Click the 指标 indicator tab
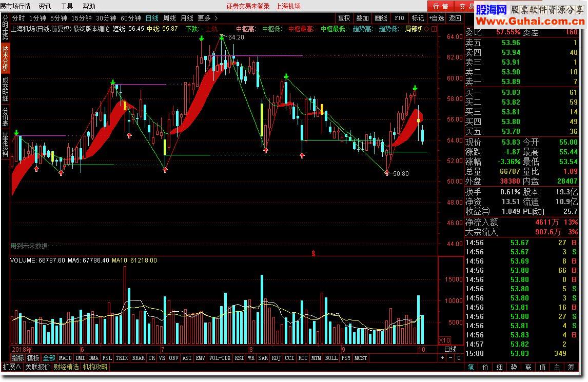The image size is (588, 382). 17,358
